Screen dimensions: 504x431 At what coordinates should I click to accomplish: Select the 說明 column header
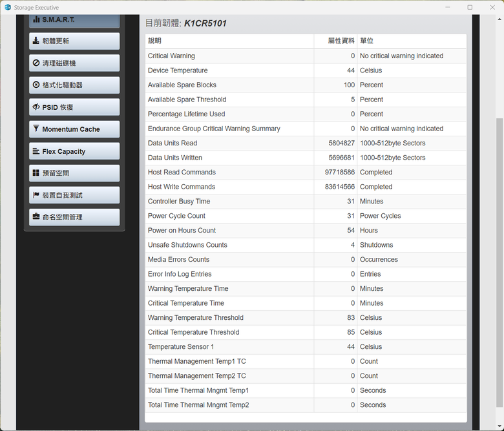point(154,41)
